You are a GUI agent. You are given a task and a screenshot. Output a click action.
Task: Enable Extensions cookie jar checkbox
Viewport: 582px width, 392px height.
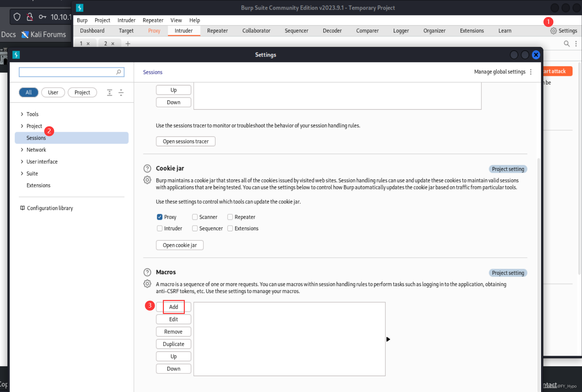[230, 228]
